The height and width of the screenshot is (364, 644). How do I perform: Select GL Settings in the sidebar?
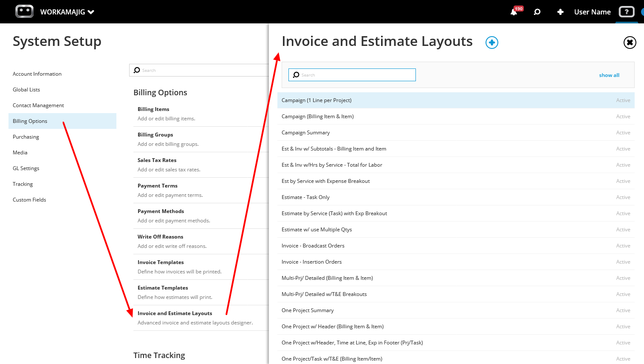pyautogui.click(x=62, y=168)
